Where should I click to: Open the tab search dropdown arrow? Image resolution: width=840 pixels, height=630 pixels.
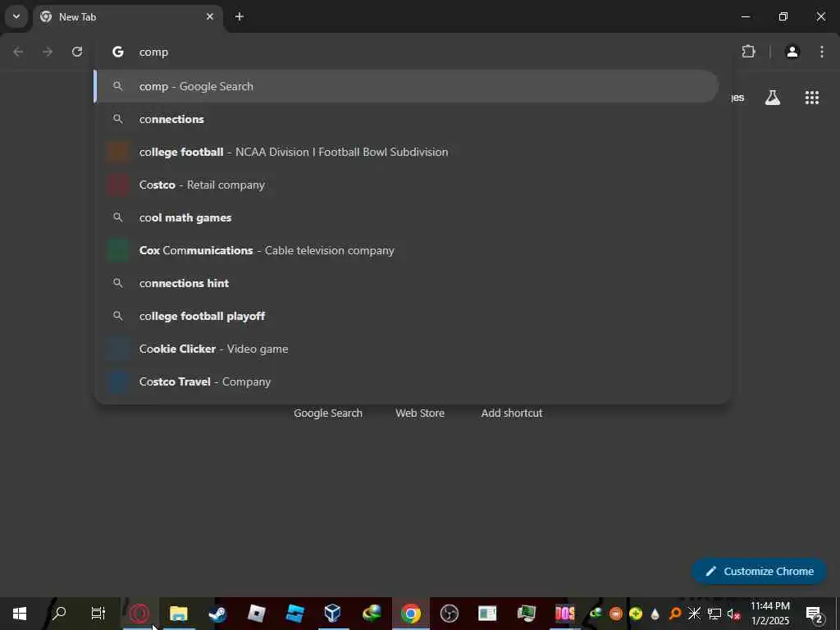(x=16, y=16)
